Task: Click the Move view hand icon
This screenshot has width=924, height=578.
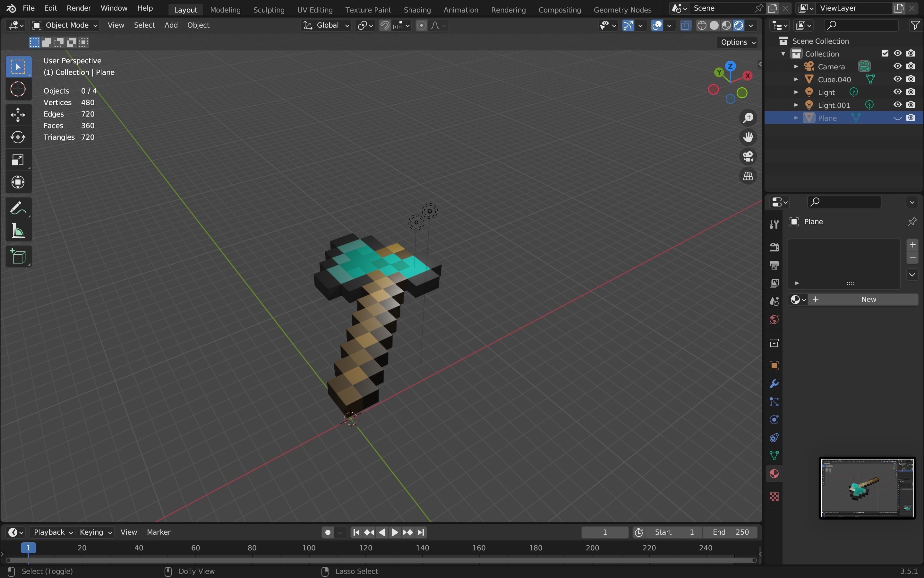Action: (x=748, y=137)
